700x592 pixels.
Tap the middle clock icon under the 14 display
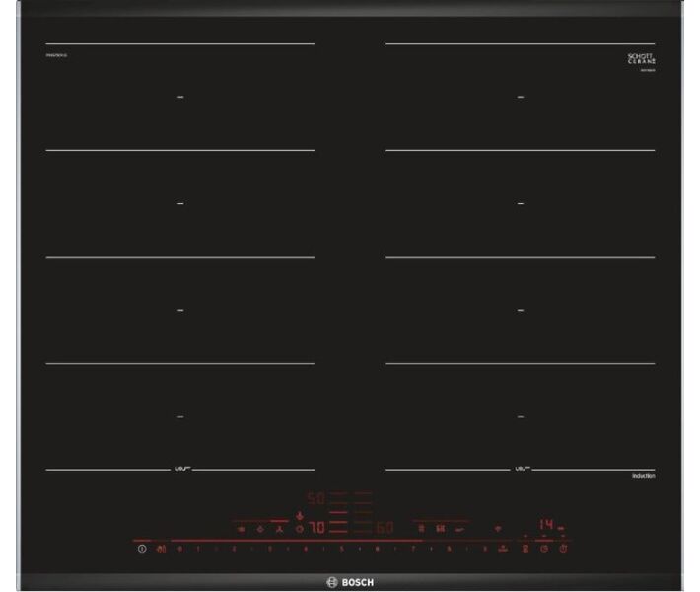tap(543, 548)
